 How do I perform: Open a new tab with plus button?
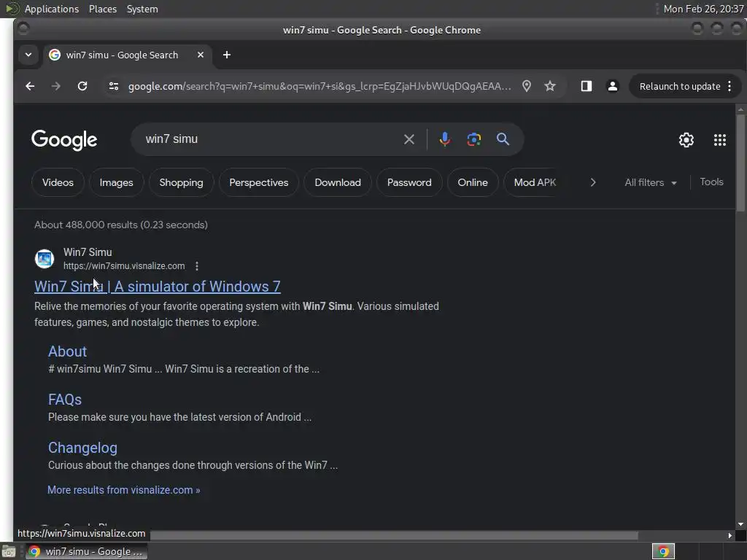coord(227,55)
